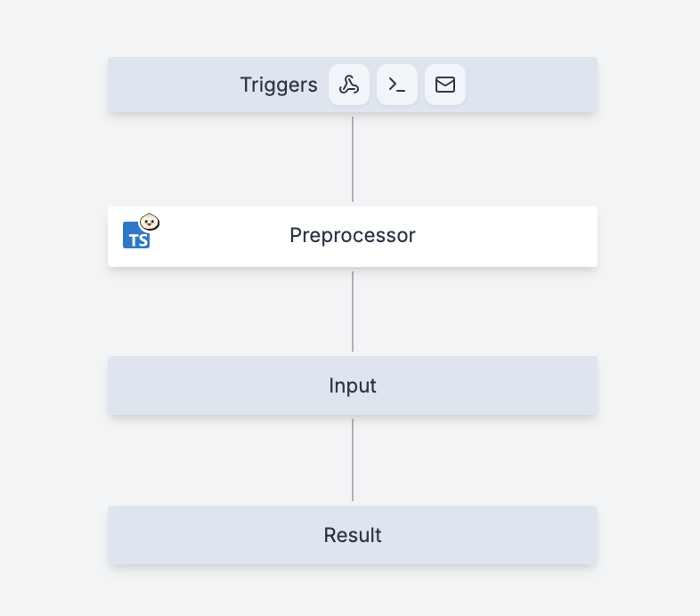Screen dimensions: 700x616
Task: Open the webhook trigger icon
Action: pos(348,85)
